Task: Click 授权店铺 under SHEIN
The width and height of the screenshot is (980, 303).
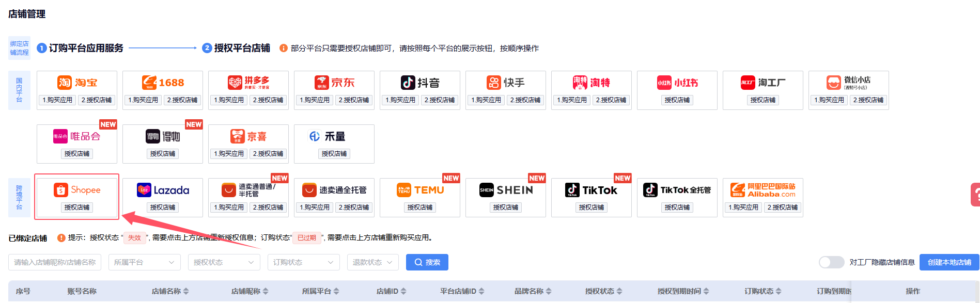Action: point(506,207)
